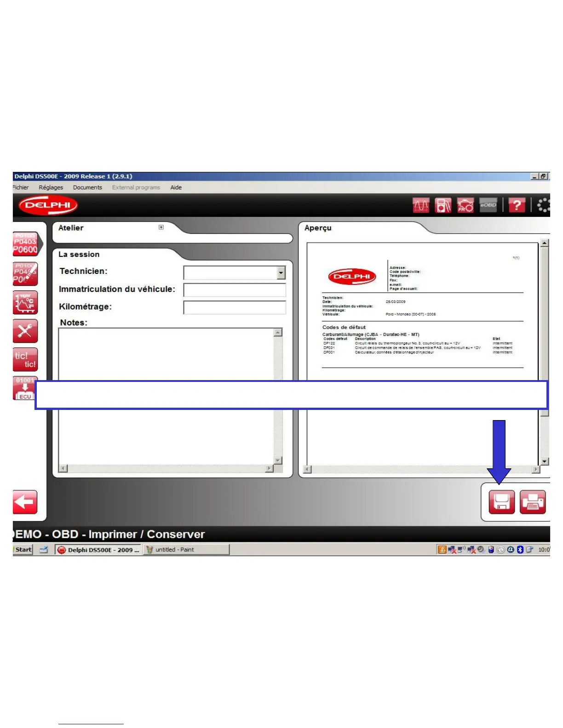
Task: Select the eOBD icon in header
Action: point(488,205)
